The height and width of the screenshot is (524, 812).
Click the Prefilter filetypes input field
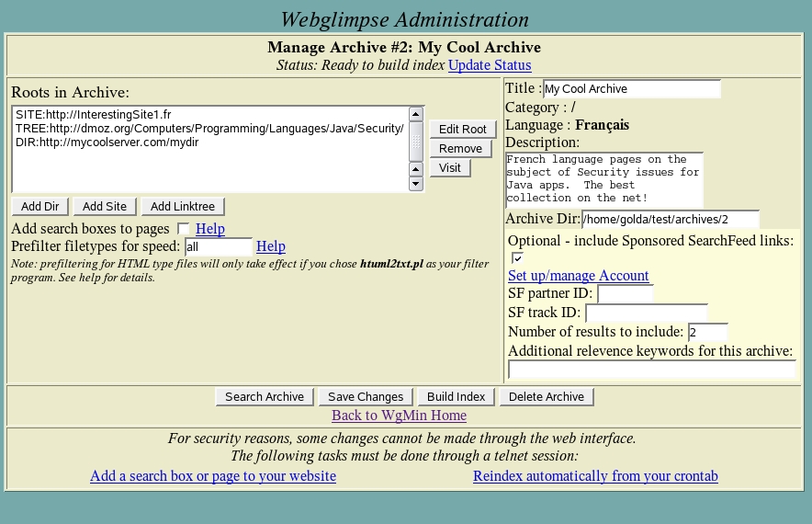(218, 247)
